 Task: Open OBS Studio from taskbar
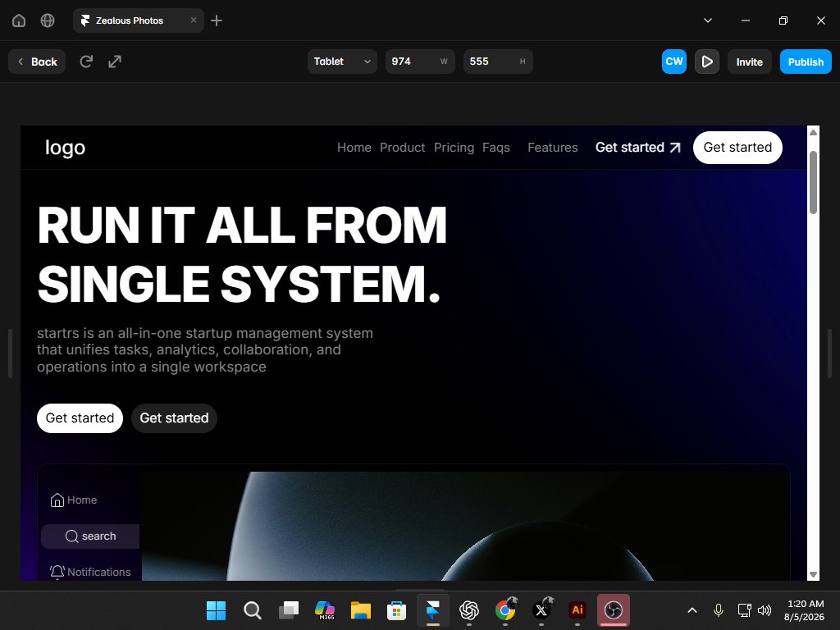click(614, 610)
